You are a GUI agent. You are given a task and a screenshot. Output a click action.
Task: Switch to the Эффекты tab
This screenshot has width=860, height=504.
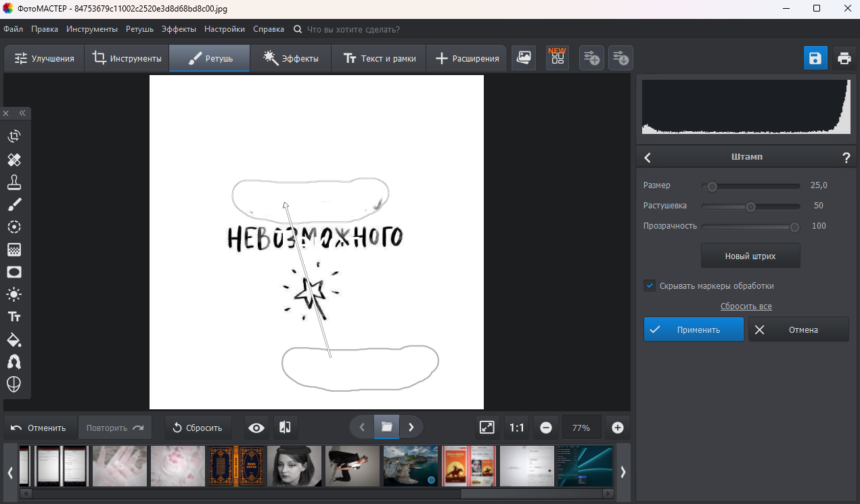[x=291, y=58]
